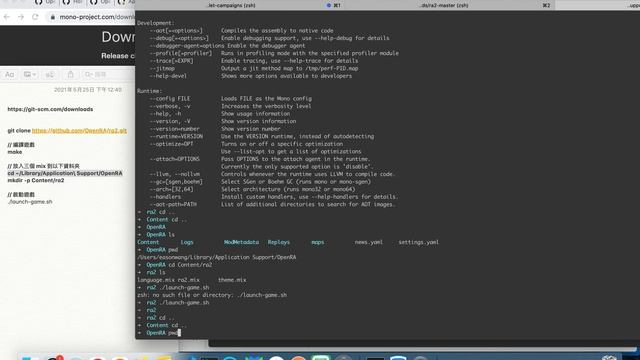Click 'Logs' directory in ls output
This screenshot has width=640, height=360.
(x=187, y=242)
